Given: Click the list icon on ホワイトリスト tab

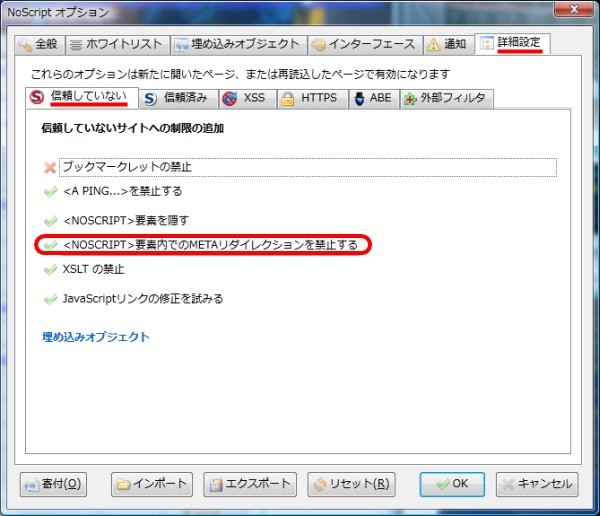Looking at the screenshot, I should [76, 46].
